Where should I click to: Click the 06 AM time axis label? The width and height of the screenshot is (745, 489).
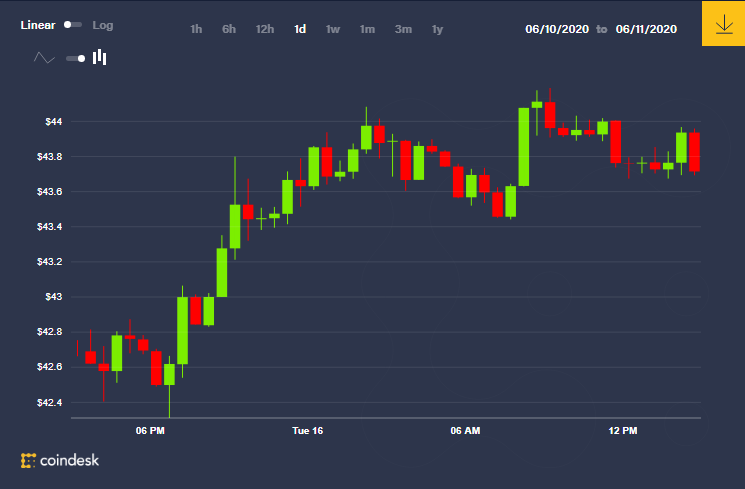click(x=465, y=431)
